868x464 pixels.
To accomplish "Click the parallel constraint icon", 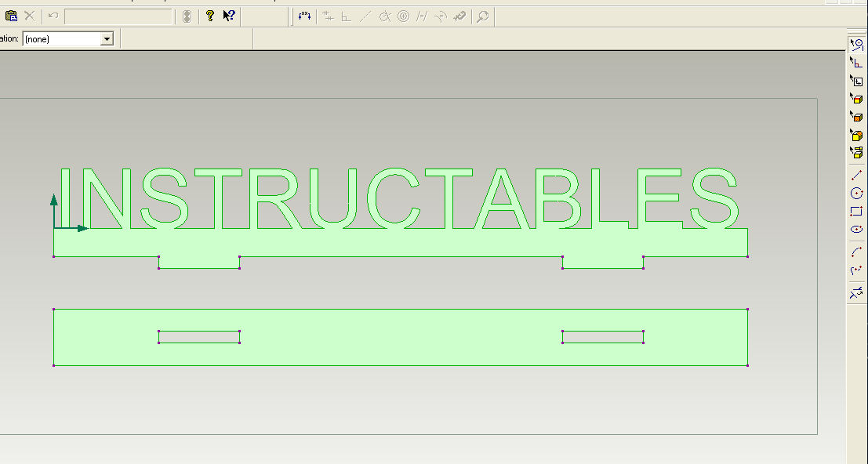I will point(422,16).
